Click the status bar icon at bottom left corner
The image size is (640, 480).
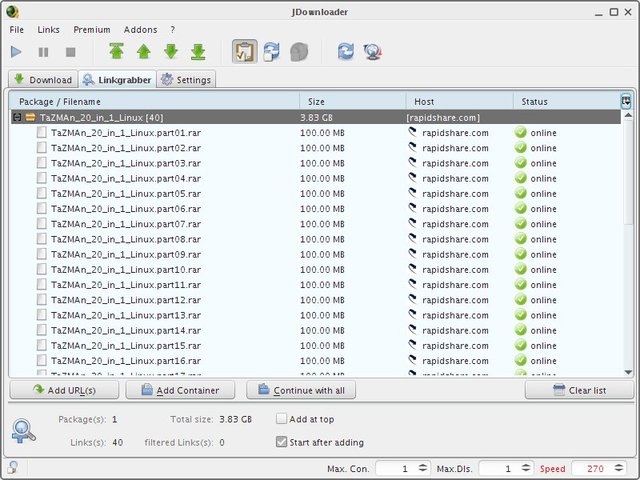(x=12, y=467)
